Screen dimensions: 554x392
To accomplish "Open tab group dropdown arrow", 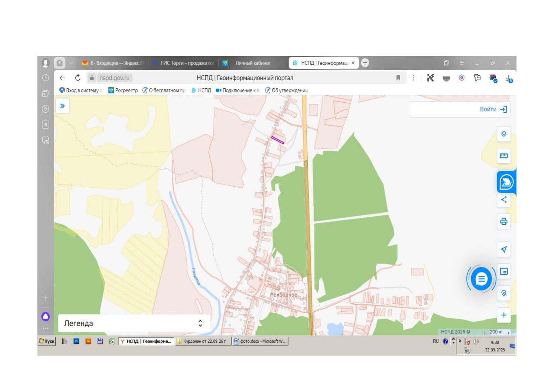I will tap(71, 63).
